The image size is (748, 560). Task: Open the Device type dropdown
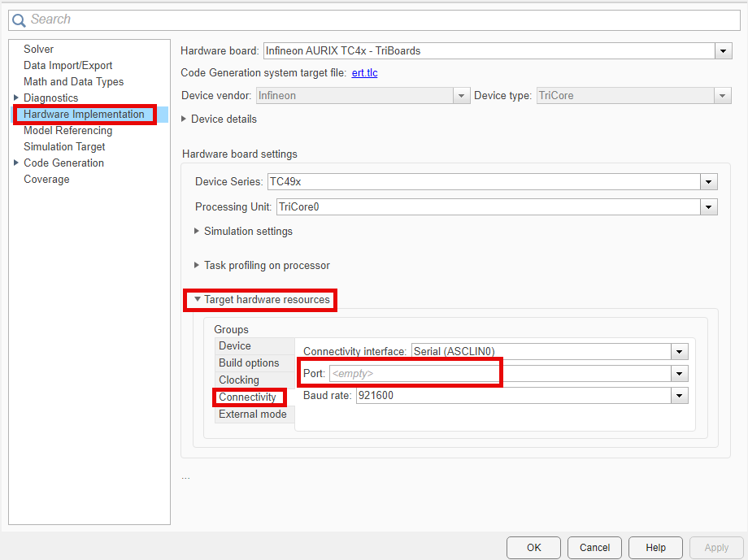click(x=722, y=96)
